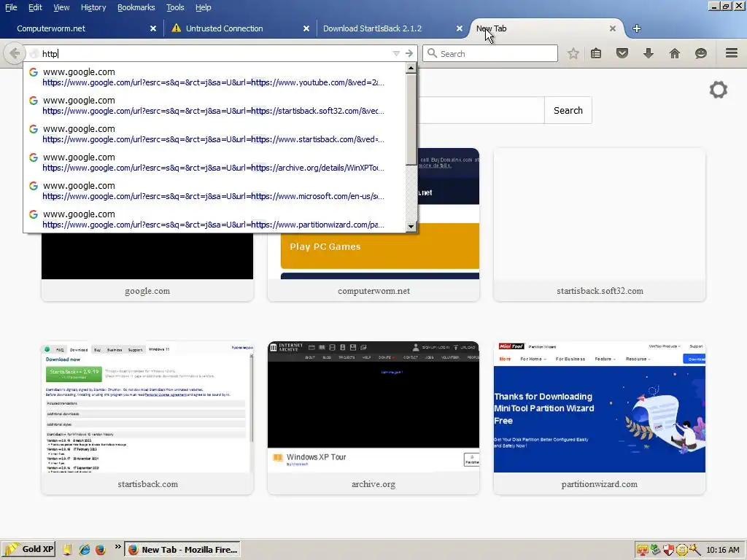
Task: Click the Gold XP start button
Action: [x=28, y=549]
